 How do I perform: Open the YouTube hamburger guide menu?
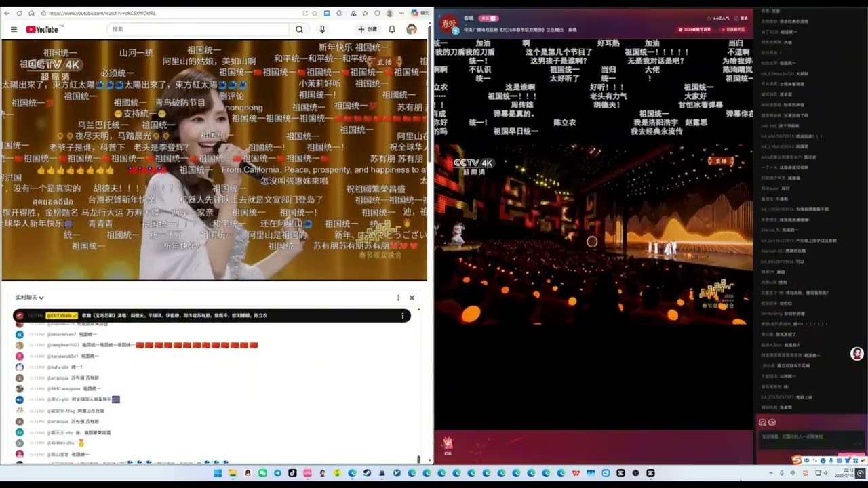[14, 29]
